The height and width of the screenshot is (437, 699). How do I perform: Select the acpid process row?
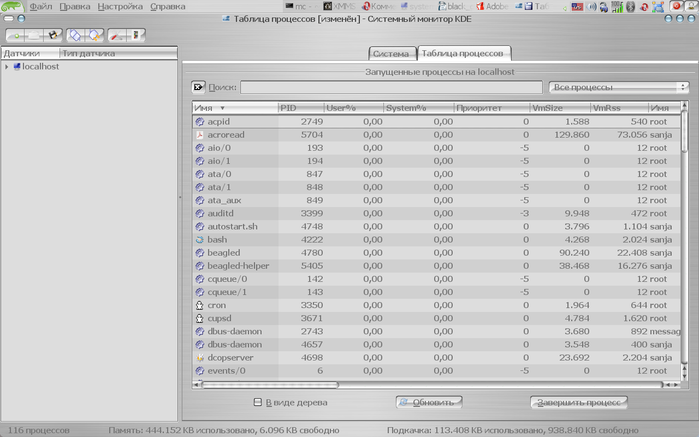[437, 122]
